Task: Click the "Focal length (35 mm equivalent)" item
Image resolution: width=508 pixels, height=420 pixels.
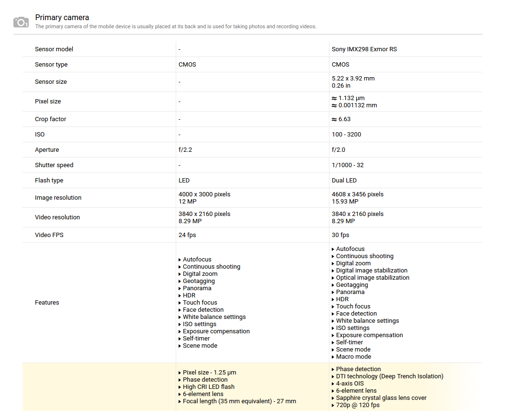Action: point(239,401)
